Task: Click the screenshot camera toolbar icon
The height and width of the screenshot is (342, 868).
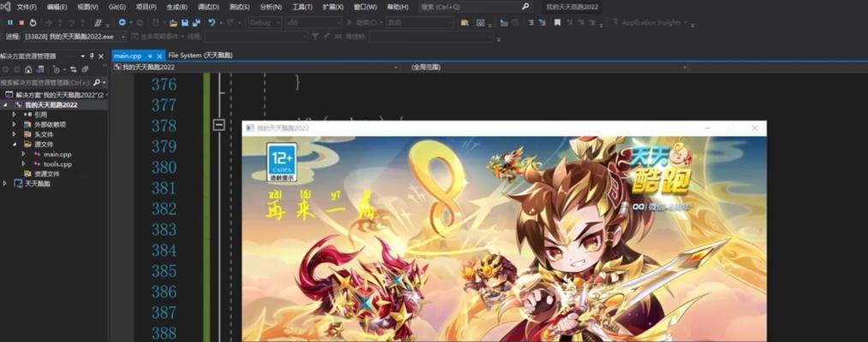Action: [x=480, y=22]
